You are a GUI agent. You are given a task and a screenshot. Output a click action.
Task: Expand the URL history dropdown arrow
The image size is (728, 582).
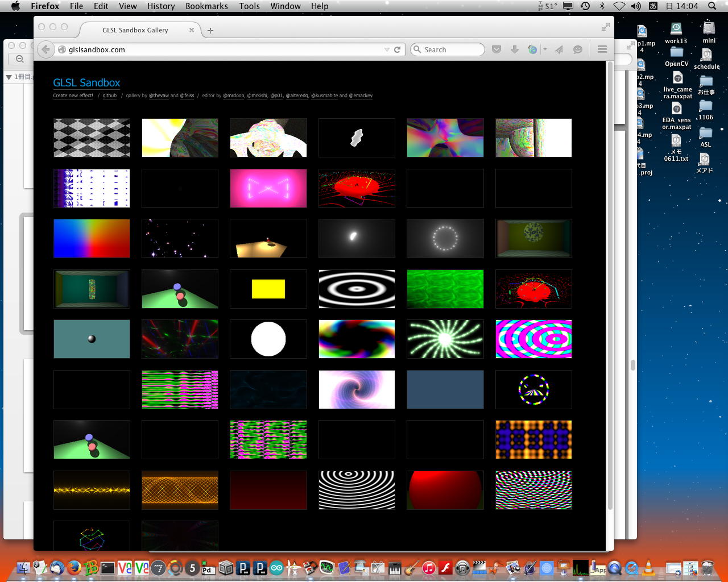[387, 49]
